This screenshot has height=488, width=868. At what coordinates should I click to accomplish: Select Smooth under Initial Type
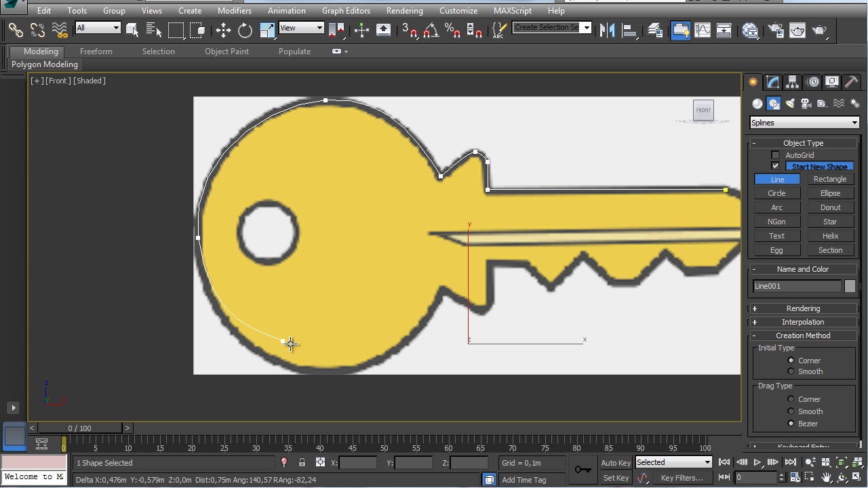tap(791, 371)
